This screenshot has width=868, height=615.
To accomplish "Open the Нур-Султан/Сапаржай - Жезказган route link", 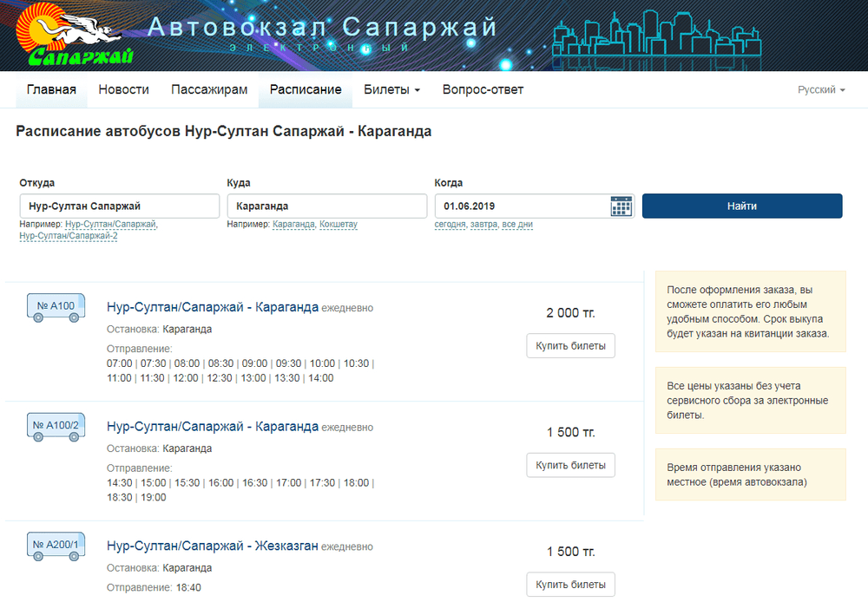I will pyautogui.click(x=213, y=546).
